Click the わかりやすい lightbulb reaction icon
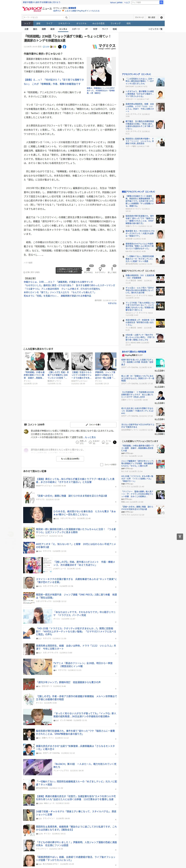Viewport: 186px width, 868px height. (x=100, y=269)
